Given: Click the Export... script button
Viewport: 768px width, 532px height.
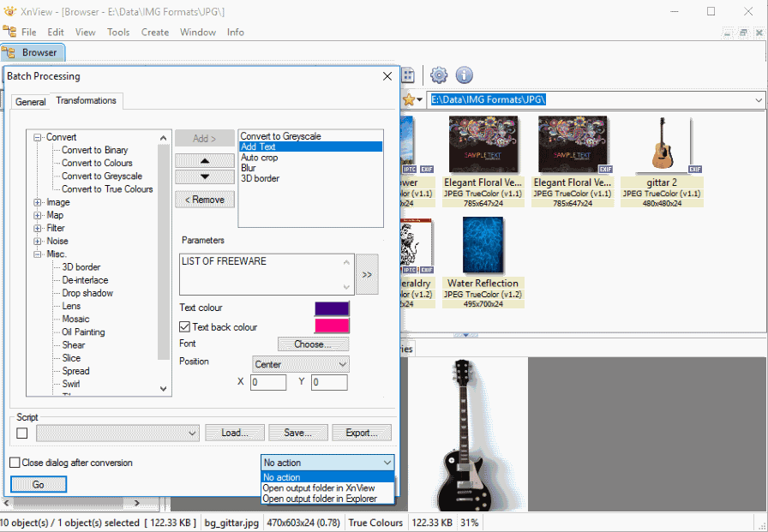Looking at the screenshot, I should click(362, 433).
